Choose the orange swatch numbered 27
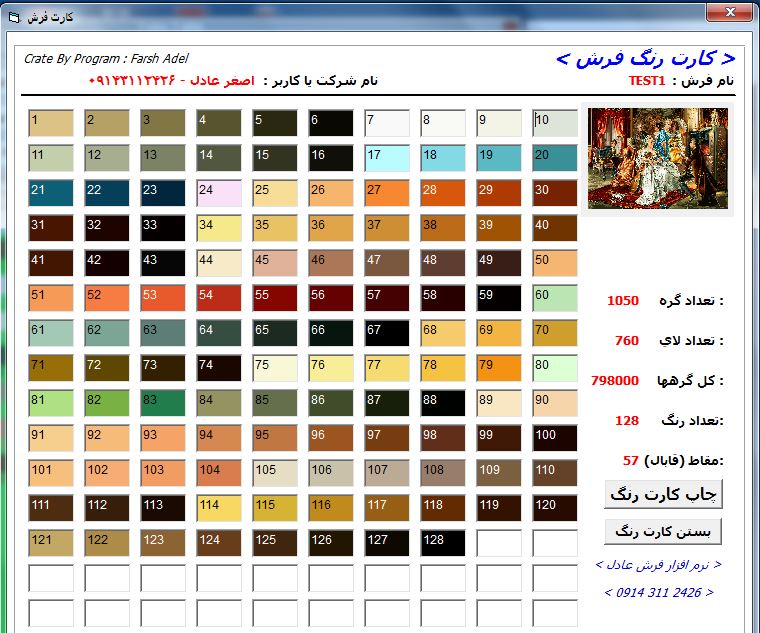The width and height of the screenshot is (760, 633). point(386,193)
